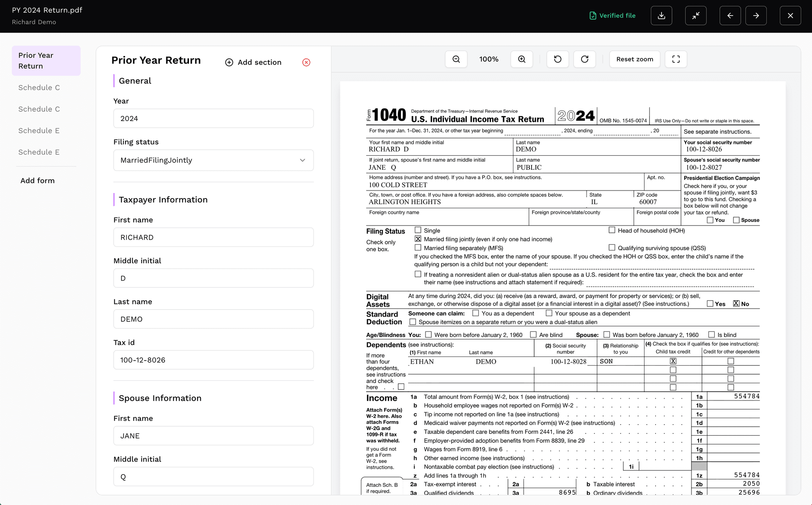Click the Add section button
This screenshot has height=505, width=812.
click(253, 63)
